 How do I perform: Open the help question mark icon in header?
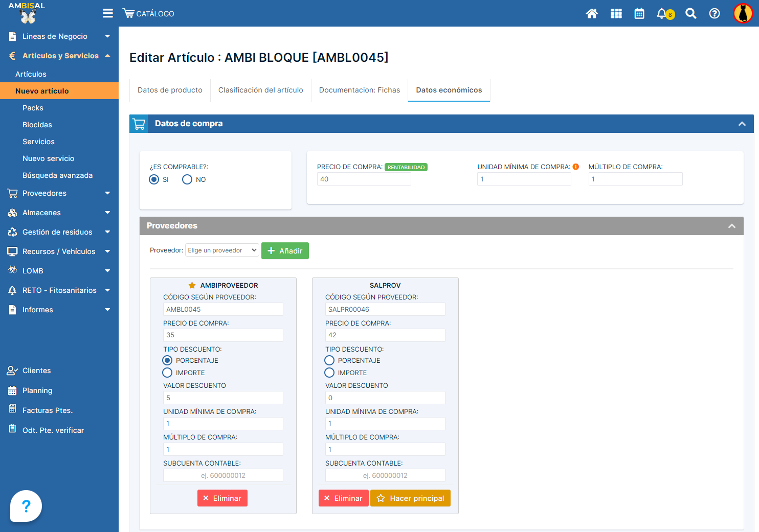[715, 14]
